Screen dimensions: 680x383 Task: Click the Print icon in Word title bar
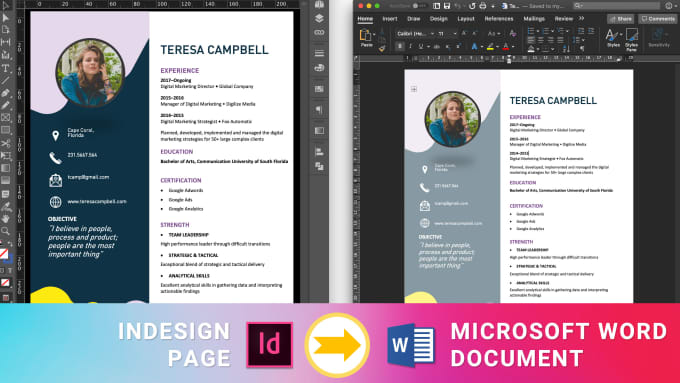[483, 6]
